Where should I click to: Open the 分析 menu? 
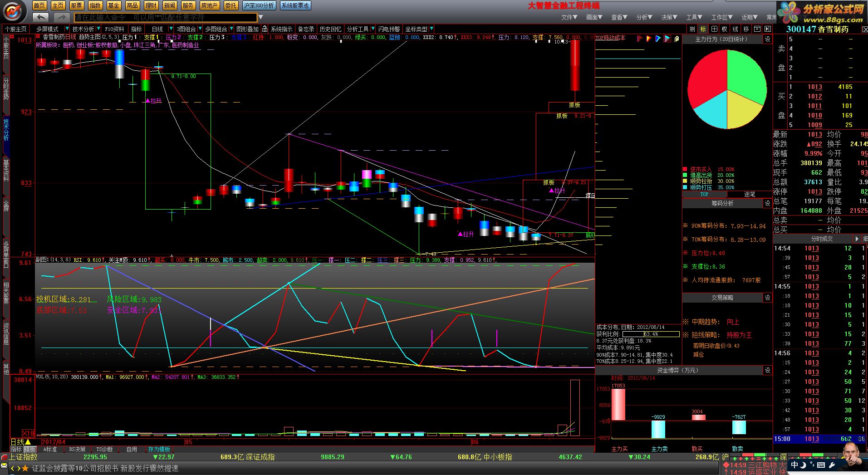tap(644, 17)
